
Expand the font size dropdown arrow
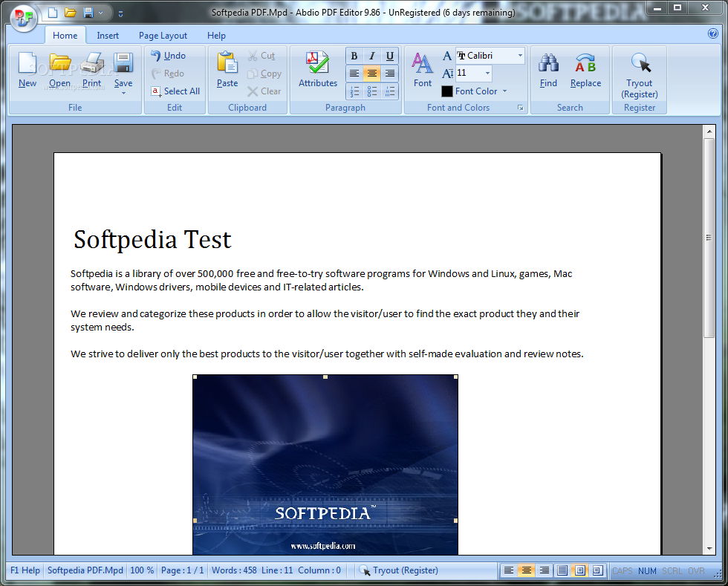pyautogui.click(x=487, y=73)
